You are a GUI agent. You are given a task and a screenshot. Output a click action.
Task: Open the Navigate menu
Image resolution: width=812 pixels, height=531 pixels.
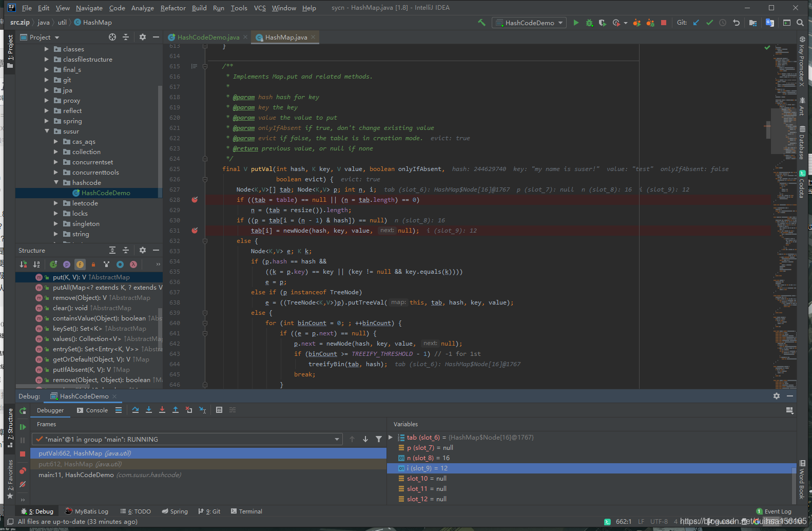coord(89,8)
